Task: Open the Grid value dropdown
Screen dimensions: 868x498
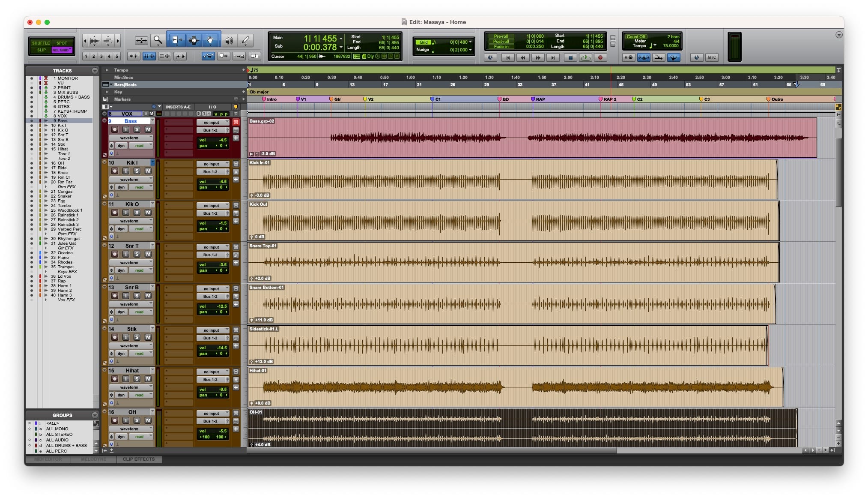Action: [471, 42]
